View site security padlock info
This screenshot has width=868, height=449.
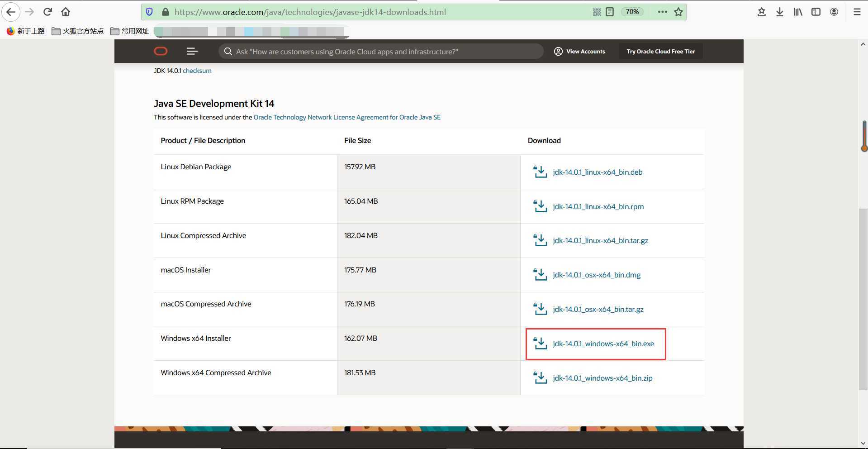click(165, 12)
